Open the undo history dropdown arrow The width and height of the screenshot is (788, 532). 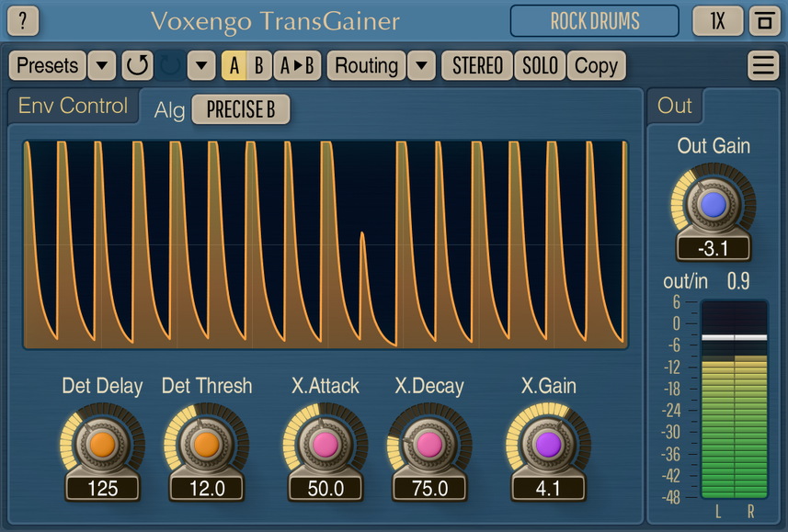[x=201, y=65]
